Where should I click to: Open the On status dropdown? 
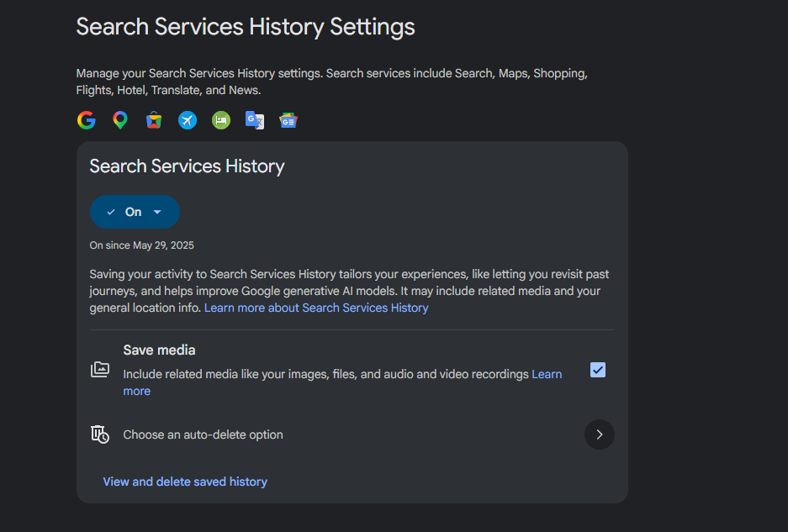[135, 212]
